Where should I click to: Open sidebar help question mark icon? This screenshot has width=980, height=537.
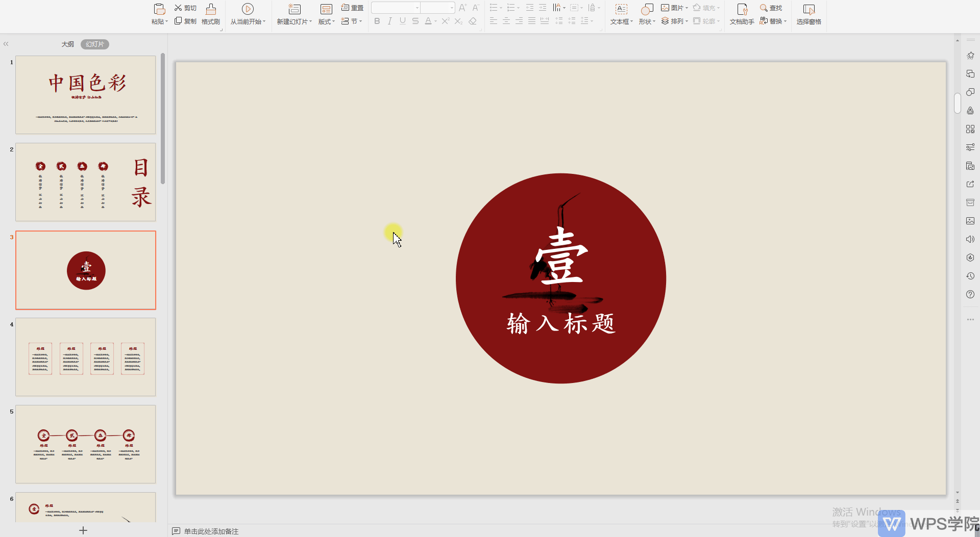(970, 294)
